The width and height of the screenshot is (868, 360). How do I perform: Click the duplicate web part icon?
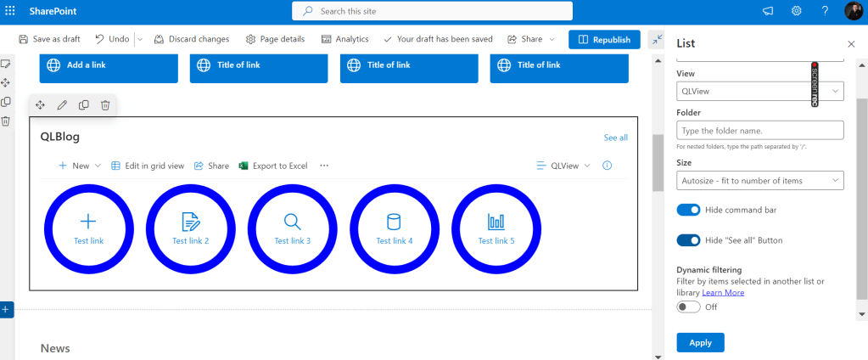click(x=83, y=105)
